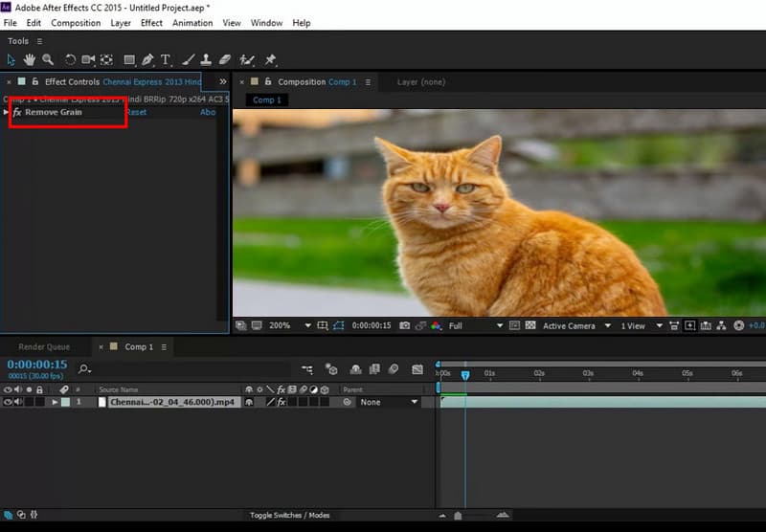
Task: Select the Unified Camera tool
Action: (x=88, y=59)
